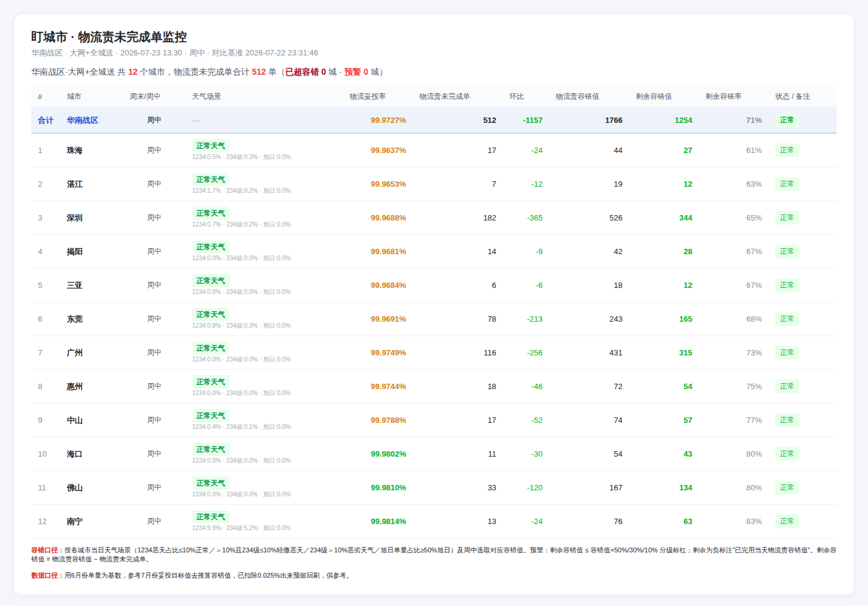Image resolution: width=868 pixels, height=606 pixels.
Task: Click remaining tolerance 315 for 广州
Action: [x=686, y=353]
